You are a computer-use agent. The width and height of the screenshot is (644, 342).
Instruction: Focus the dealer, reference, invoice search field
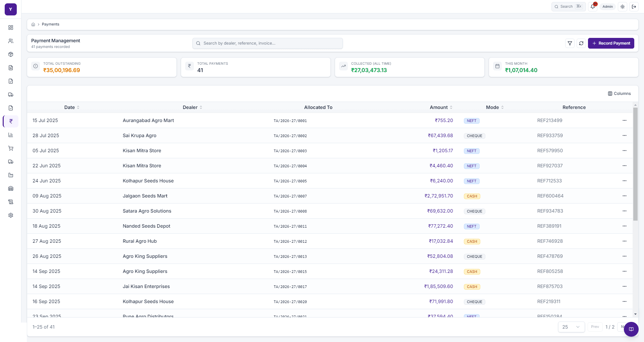268,43
